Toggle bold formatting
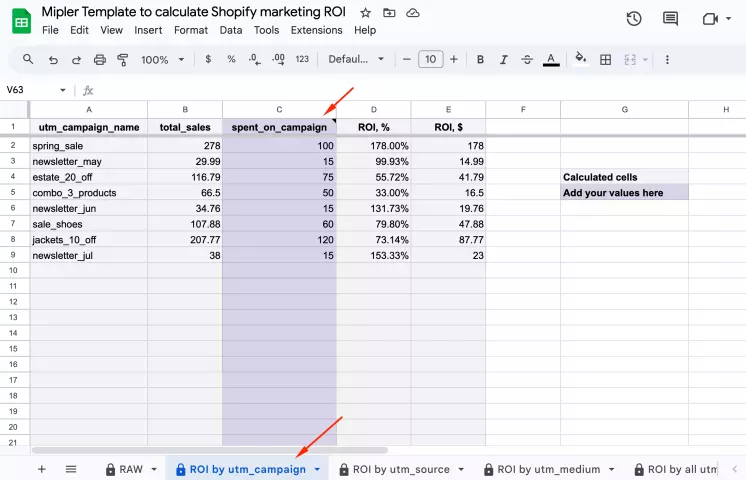The width and height of the screenshot is (746, 480). (480, 60)
